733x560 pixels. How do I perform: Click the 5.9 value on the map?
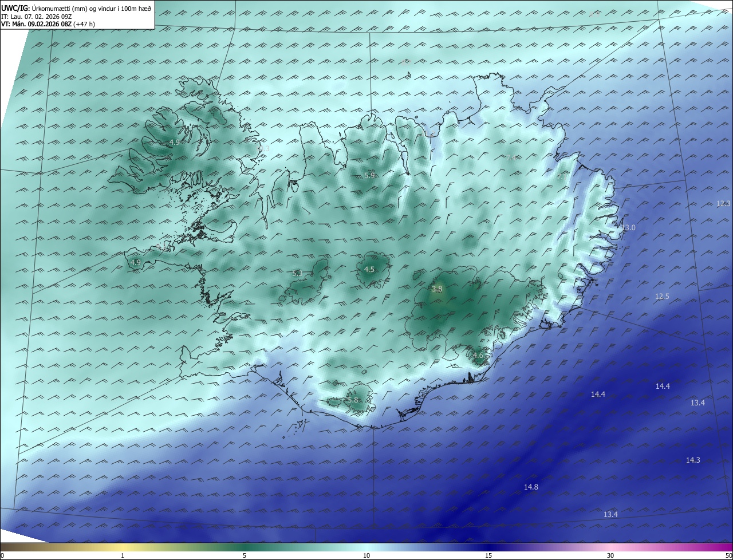pos(369,176)
